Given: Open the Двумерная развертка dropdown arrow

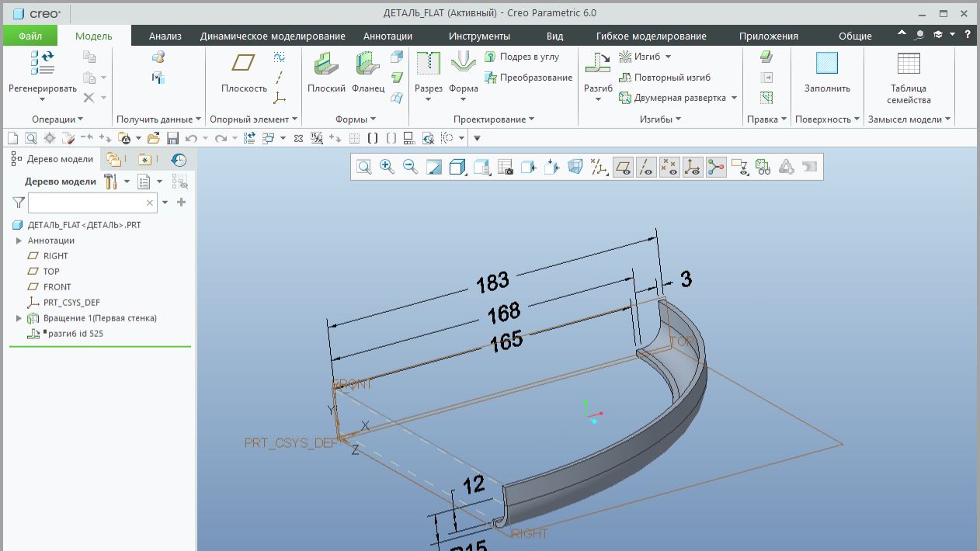Looking at the screenshot, I should point(734,98).
